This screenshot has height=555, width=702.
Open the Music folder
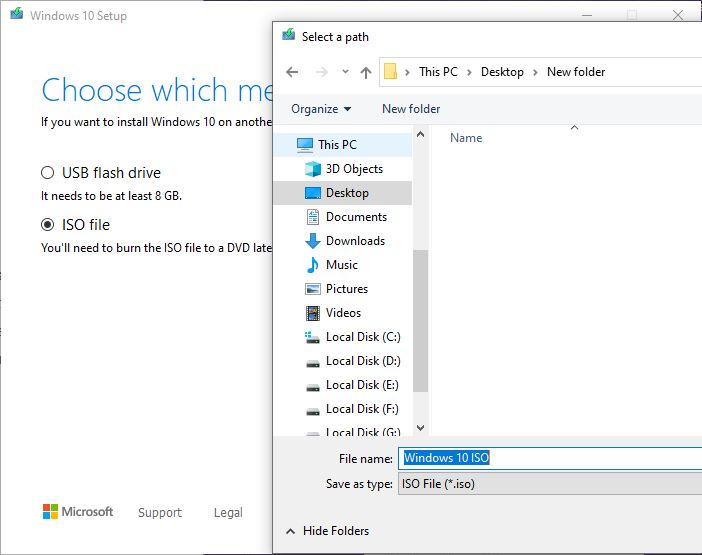341,265
